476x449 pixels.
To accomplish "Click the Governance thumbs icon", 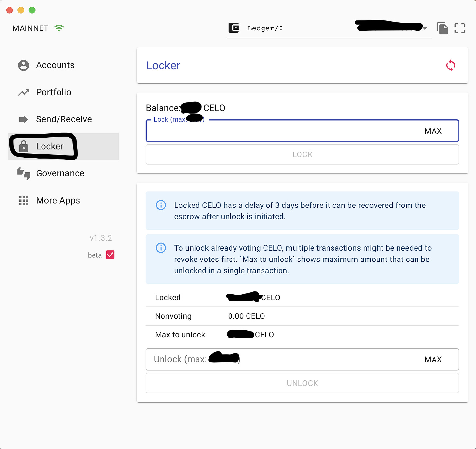I will (x=24, y=173).
